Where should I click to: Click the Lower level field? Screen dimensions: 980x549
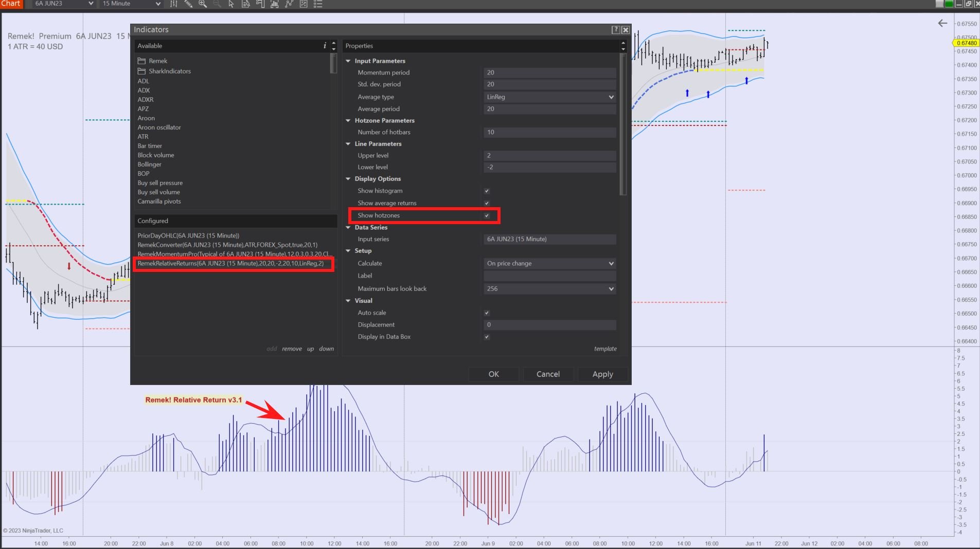tap(550, 167)
